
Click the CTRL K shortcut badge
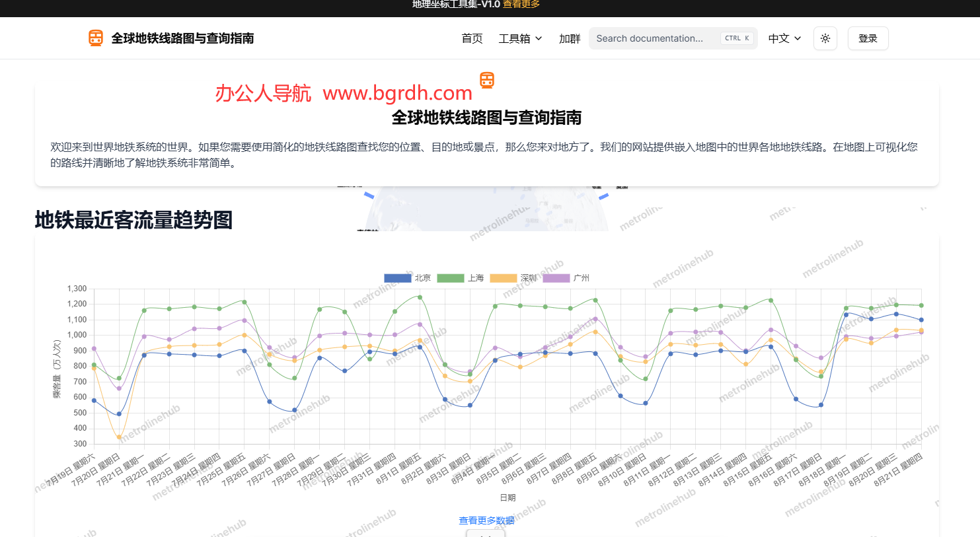[x=737, y=38]
